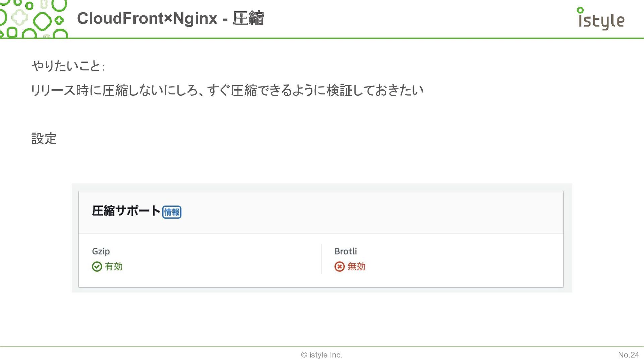Click the リリース時に圧縮しない sentence

click(x=227, y=90)
